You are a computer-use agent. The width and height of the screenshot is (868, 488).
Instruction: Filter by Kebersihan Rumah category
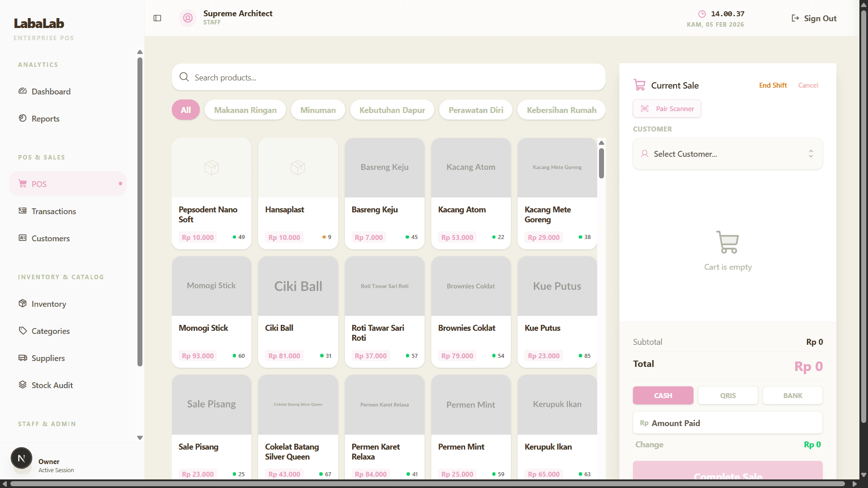561,110
